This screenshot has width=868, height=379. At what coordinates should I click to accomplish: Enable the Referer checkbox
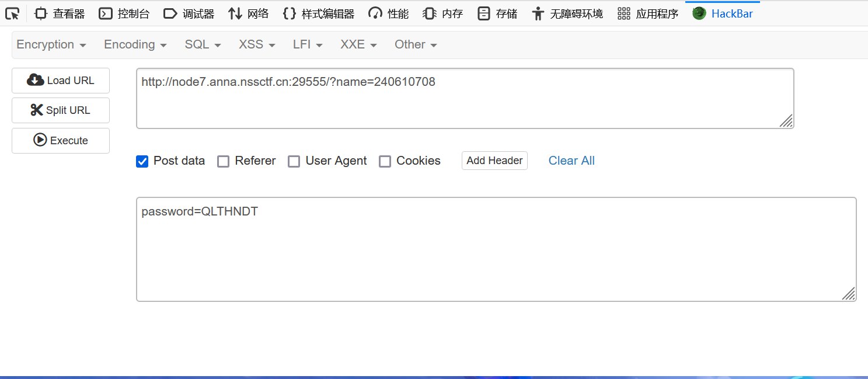pyautogui.click(x=223, y=161)
